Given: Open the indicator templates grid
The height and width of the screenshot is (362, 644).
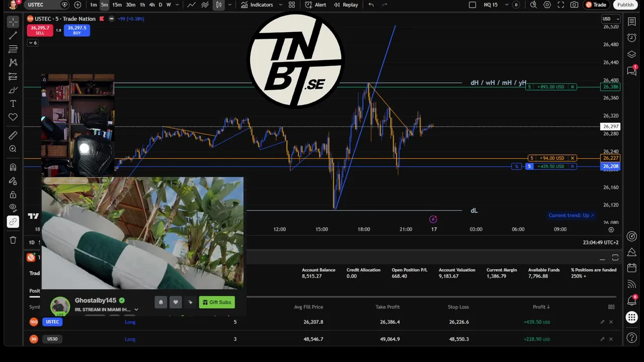Looking at the screenshot, I should click(x=292, y=5).
